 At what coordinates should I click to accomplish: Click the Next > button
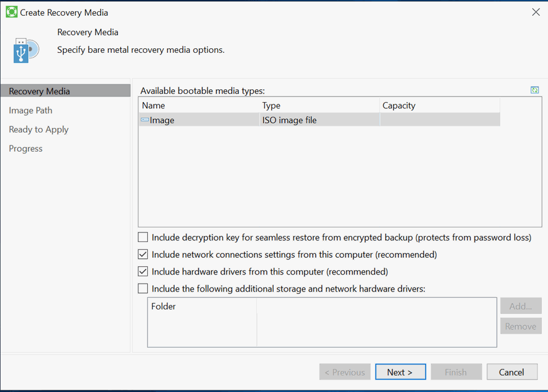point(401,372)
